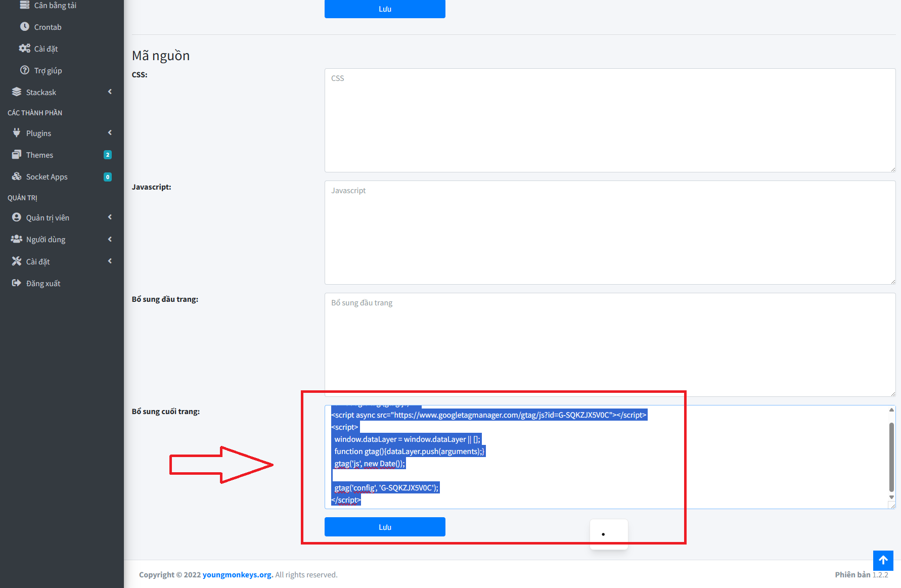Click the Plugins plug icon
Image resolution: width=901 pixels, height=588 pixels.
tap(17, 133)
